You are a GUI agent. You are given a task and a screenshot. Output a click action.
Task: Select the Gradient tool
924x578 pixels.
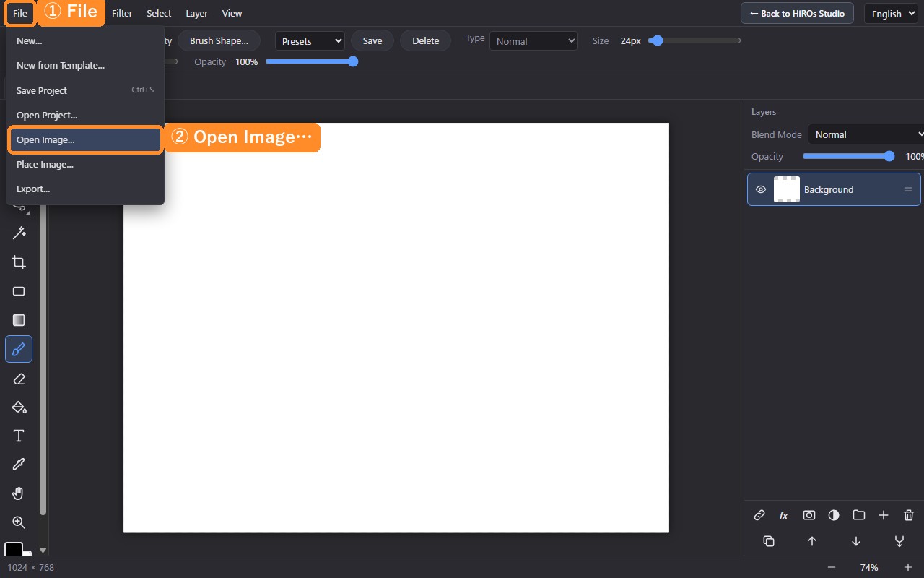[x=19, y=320]
